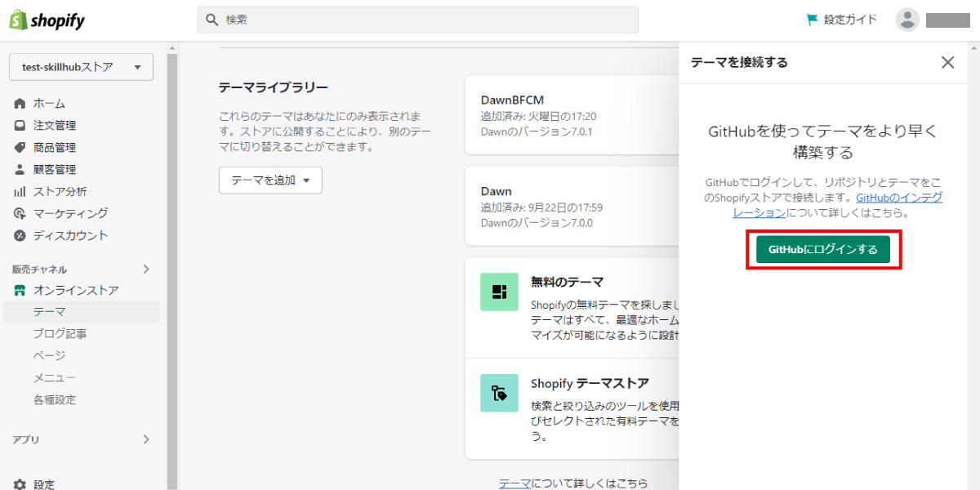The width and height of the screenshot is (980, 490).
Task: Focus the 検索 search field
Action: coord(418,20)
